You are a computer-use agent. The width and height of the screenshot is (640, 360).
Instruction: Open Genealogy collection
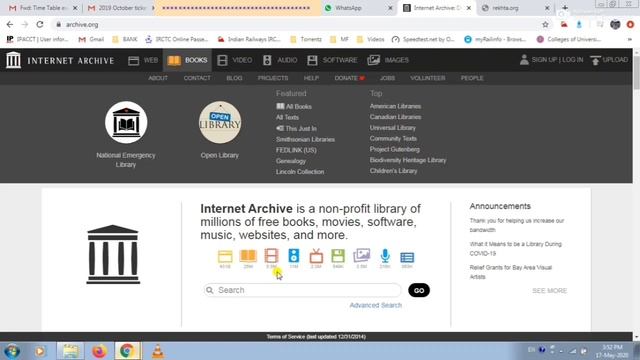point(291,161)
